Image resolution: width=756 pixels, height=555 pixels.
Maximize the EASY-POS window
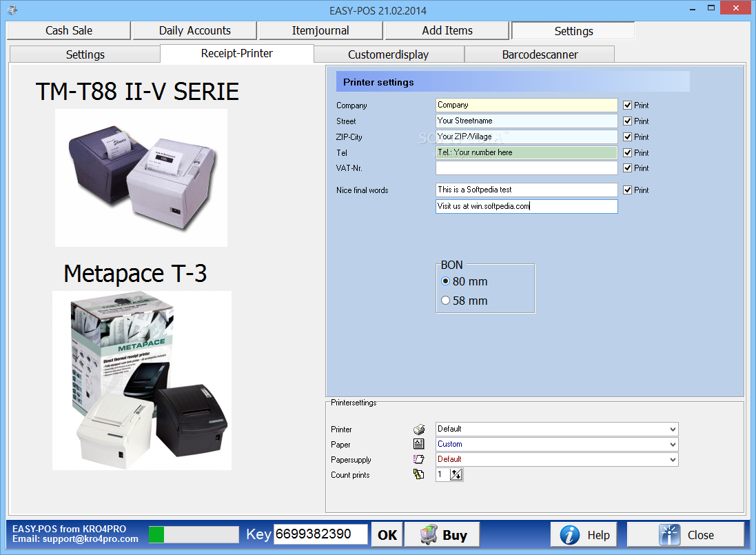pos(711,8)
